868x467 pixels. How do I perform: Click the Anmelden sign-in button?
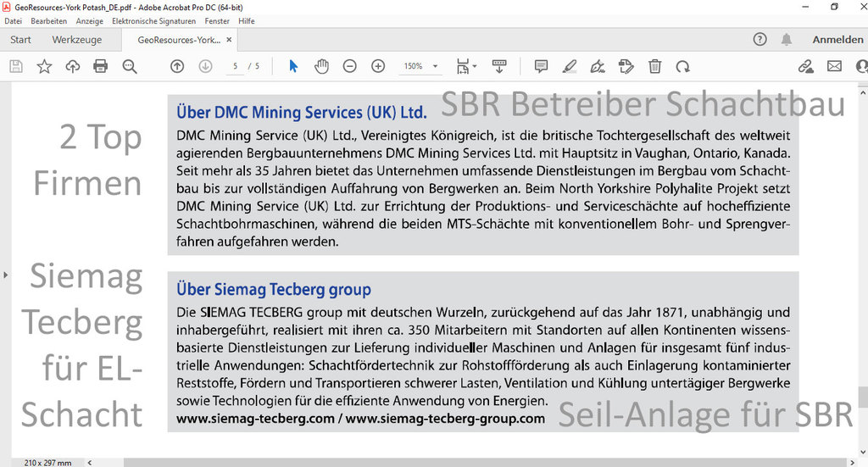point(837,40)
